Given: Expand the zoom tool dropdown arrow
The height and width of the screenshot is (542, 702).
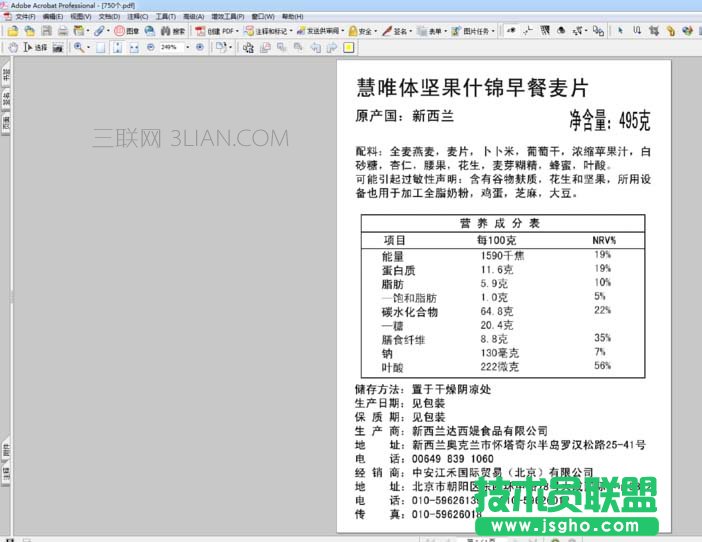Looking at the screenshot, I should pos(88,47).
